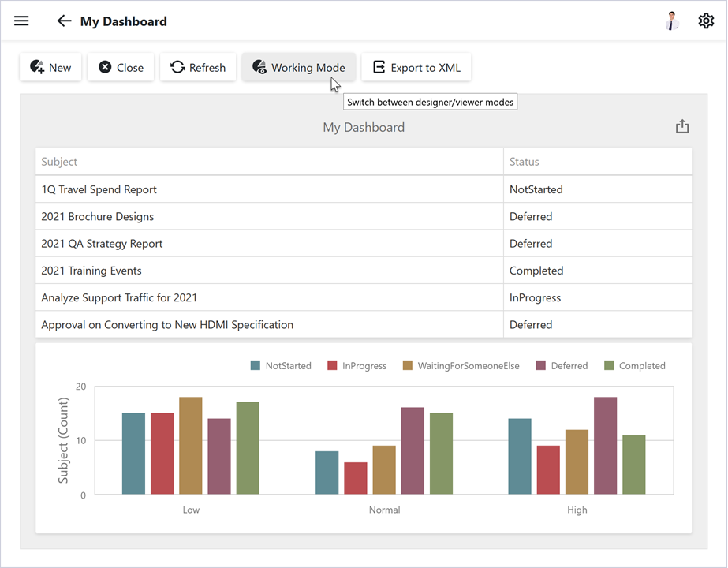Select the 2021 Brochure Designs row
Viewport: 728px width, 568px height.
coord(364,216)
